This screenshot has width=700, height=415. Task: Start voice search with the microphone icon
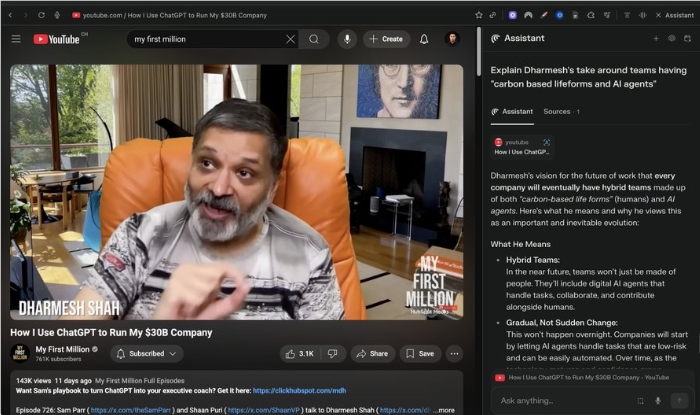coord(347,39)
